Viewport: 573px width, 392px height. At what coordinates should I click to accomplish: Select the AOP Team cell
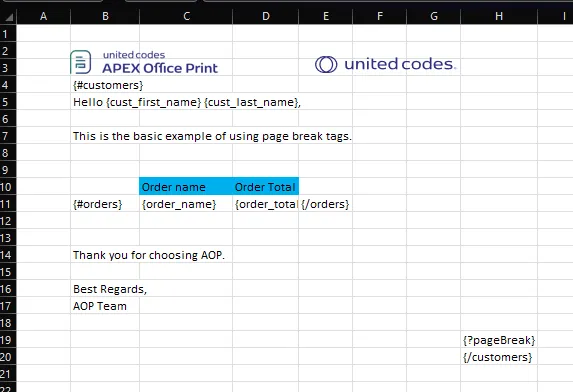[105, 306]
